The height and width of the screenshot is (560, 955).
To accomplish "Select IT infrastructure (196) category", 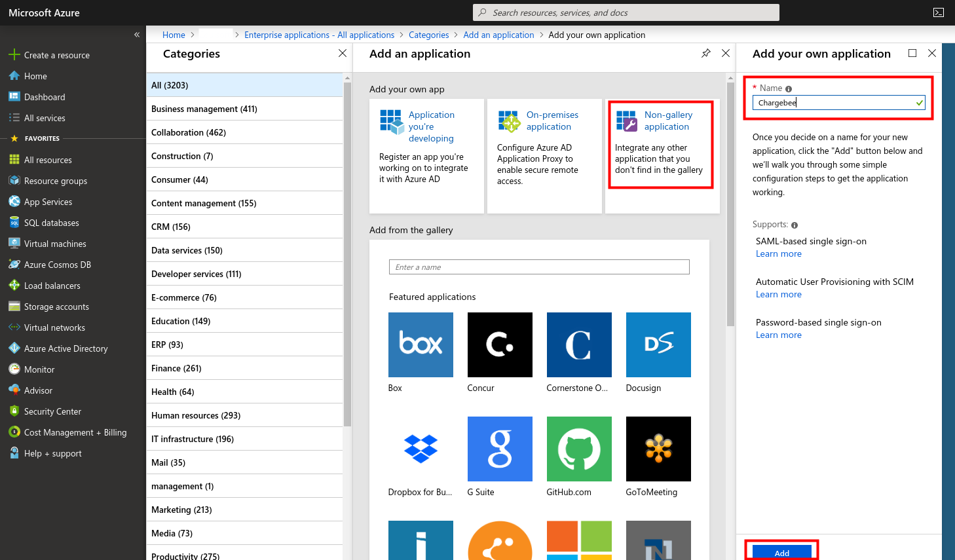I will click(244, 439).
